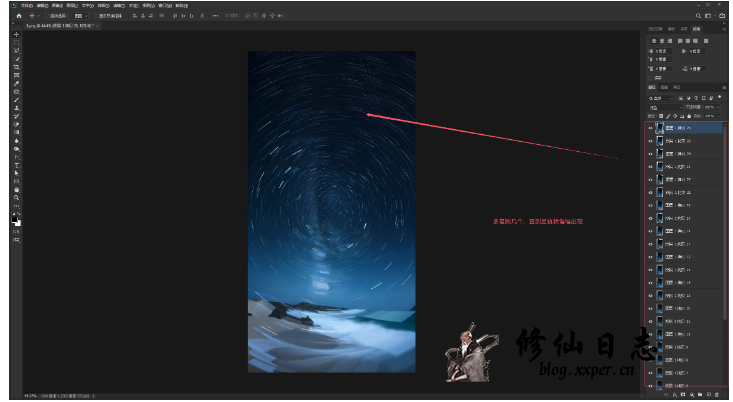
Task: Open the layer blend mode dropdown
Action: 664,107
